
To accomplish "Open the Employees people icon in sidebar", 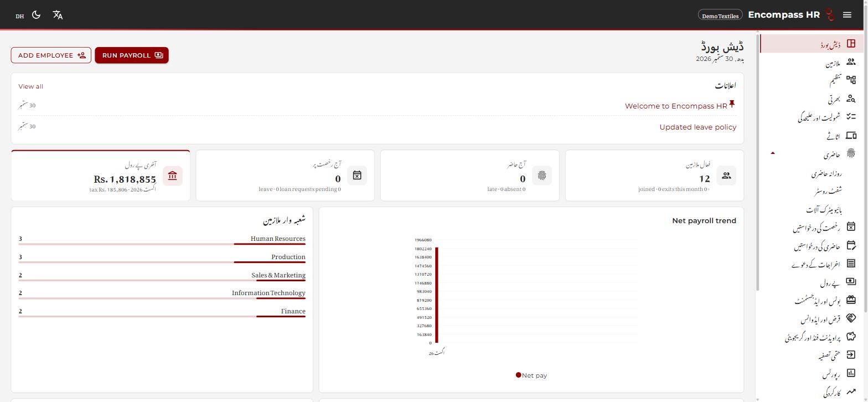I will pos(851,62).
